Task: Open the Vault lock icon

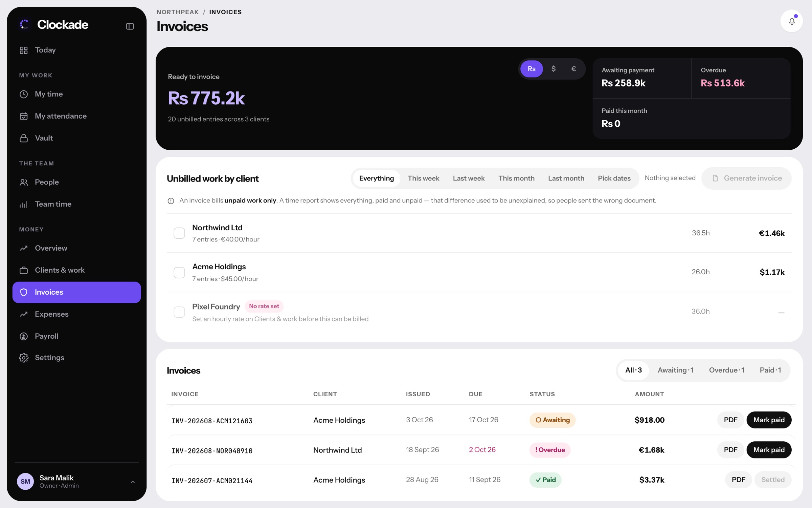Action: [24, 138]
